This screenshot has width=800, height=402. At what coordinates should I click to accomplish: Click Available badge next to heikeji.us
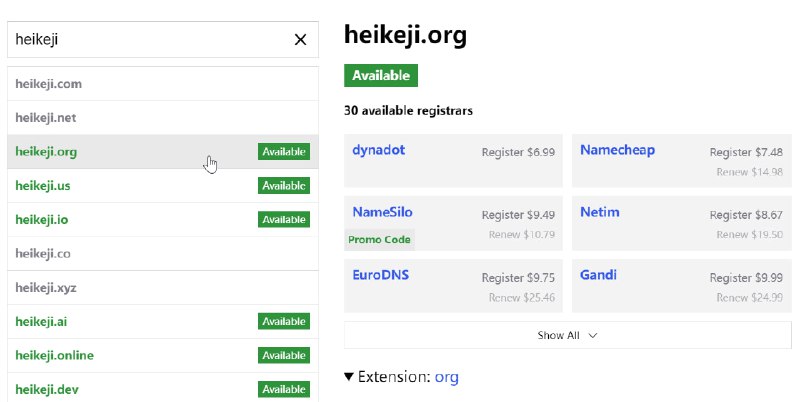point(284,186)
